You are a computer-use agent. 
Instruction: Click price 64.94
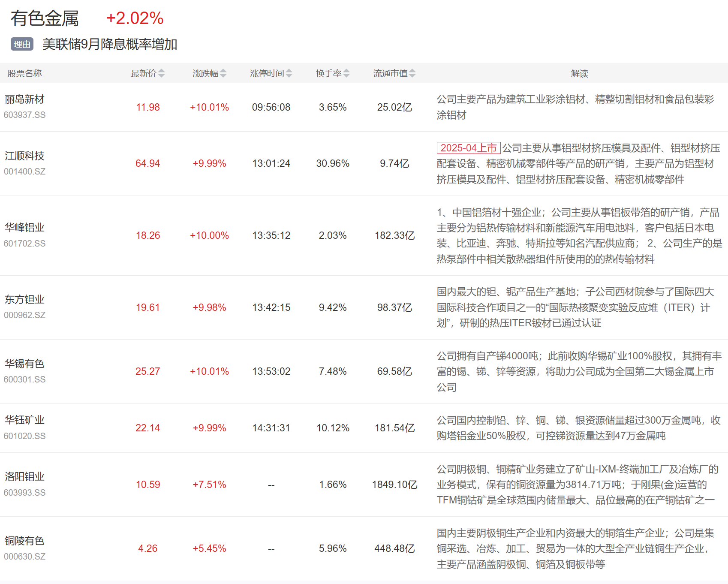[148, 163]
